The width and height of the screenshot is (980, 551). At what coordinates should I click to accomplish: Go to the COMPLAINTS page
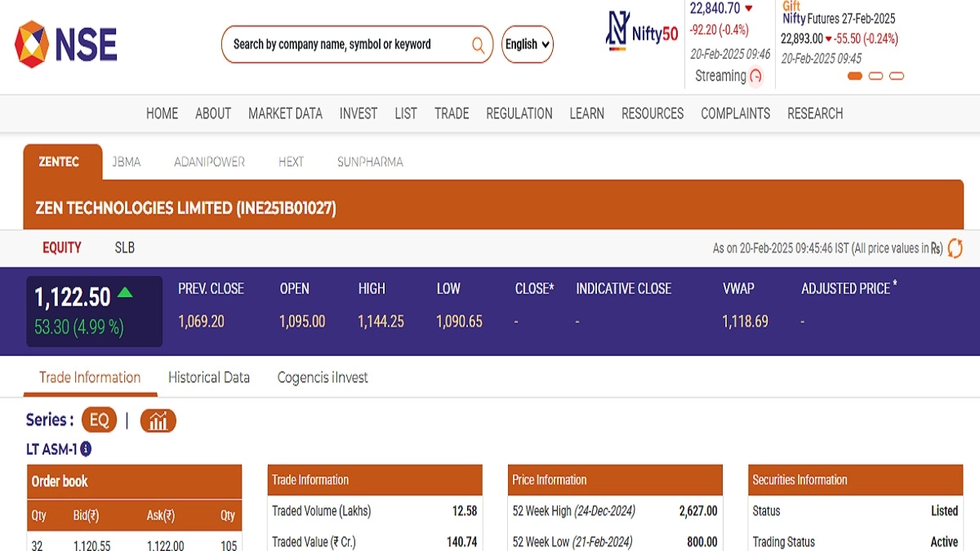click(x=735, y=113)
